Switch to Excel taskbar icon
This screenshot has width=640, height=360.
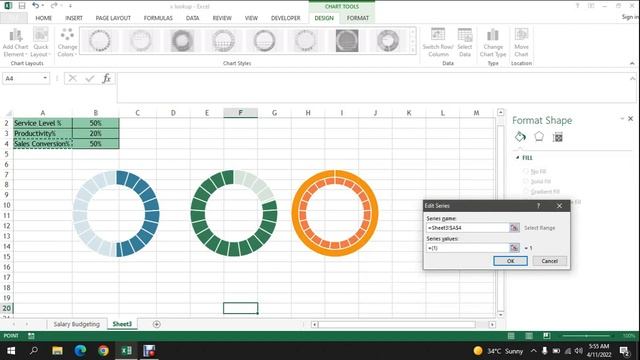tap(127, 351)
